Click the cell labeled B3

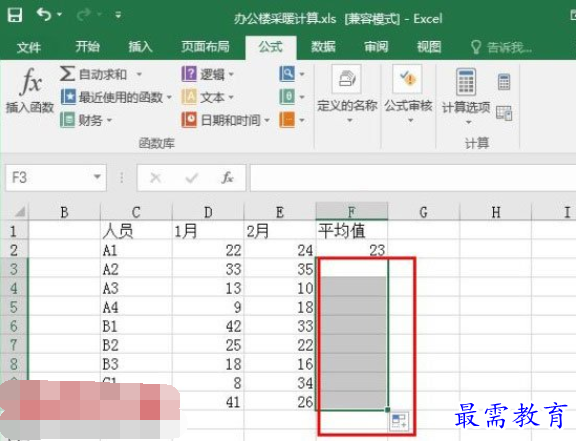coord(136,364)
